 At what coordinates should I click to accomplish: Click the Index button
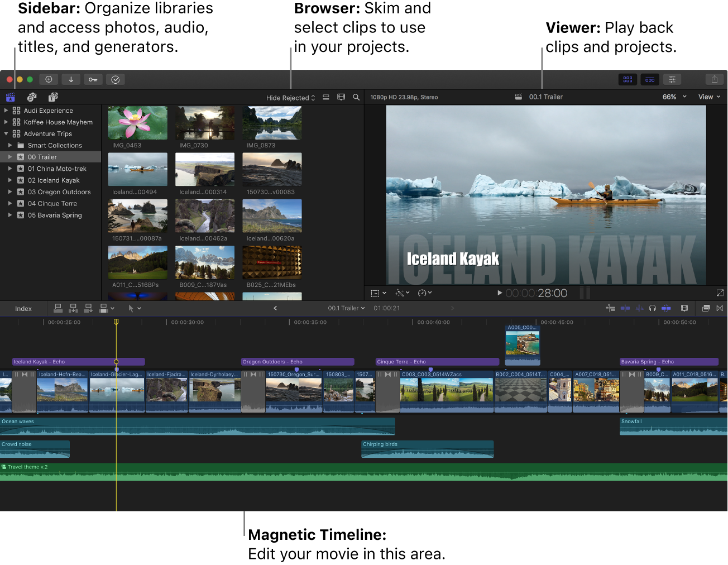click(x=23, y=308)
